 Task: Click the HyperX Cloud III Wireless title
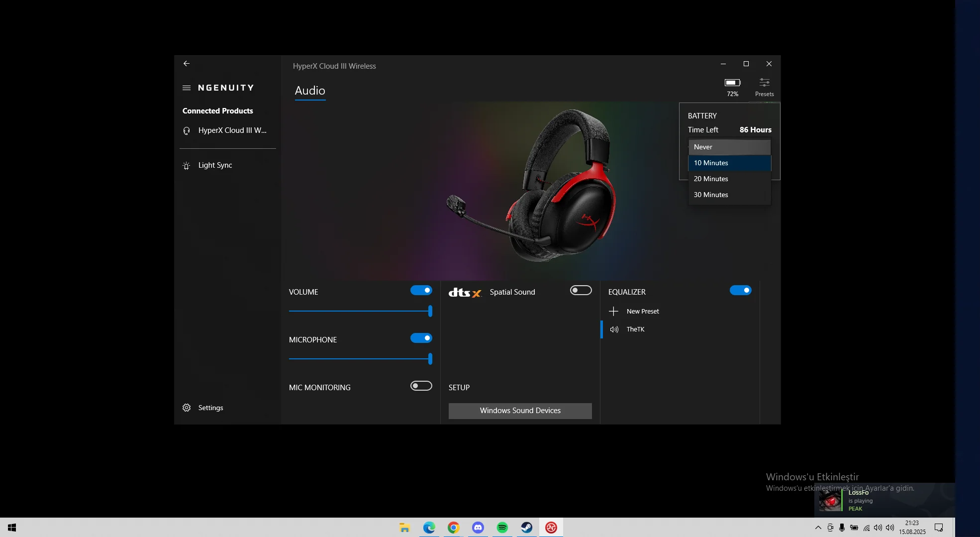(334, 66)
